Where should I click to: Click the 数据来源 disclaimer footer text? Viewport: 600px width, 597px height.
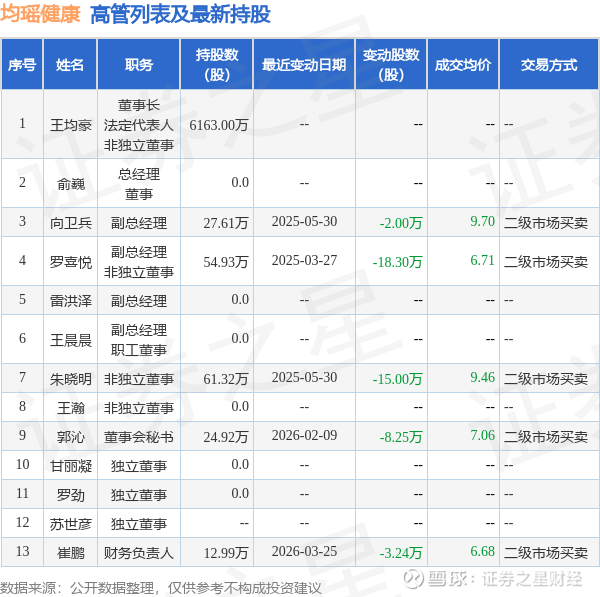(161, 588)
